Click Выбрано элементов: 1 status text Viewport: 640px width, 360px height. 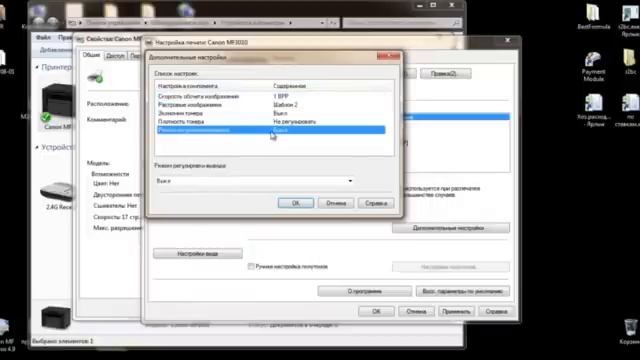[62, 341]
